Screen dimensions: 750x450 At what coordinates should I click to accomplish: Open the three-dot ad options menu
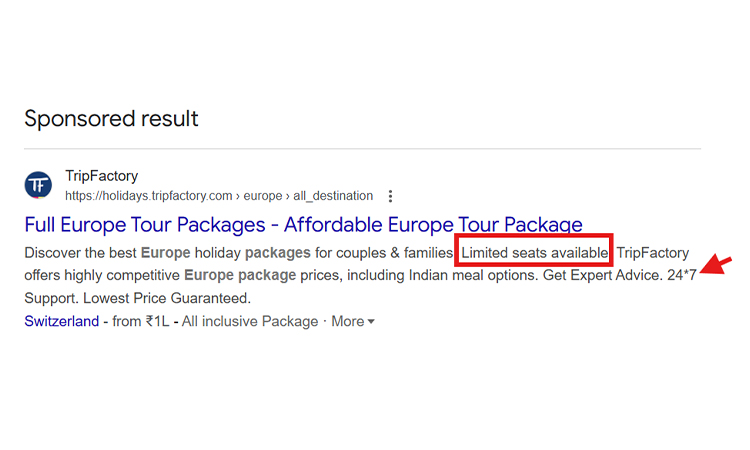[x=390, y=196]
